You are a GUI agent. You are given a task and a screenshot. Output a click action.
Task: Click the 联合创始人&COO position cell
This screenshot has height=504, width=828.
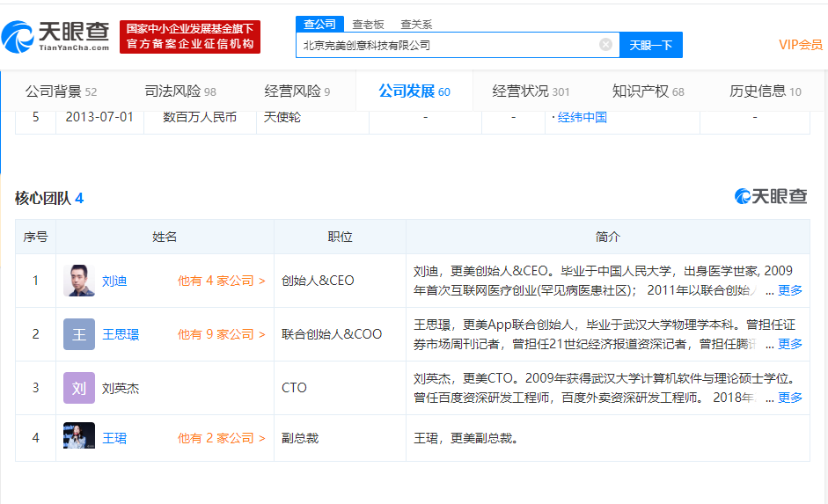point(340,334)
